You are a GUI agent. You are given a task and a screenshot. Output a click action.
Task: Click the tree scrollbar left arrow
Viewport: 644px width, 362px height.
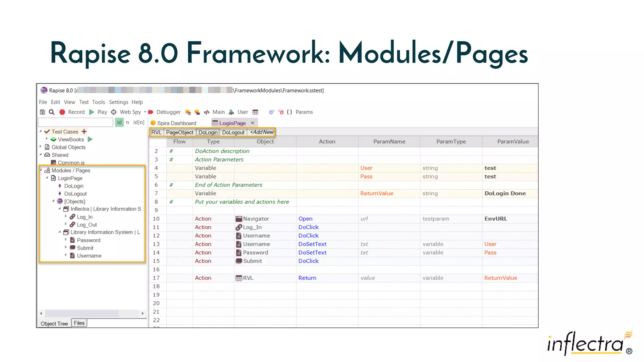41,313
